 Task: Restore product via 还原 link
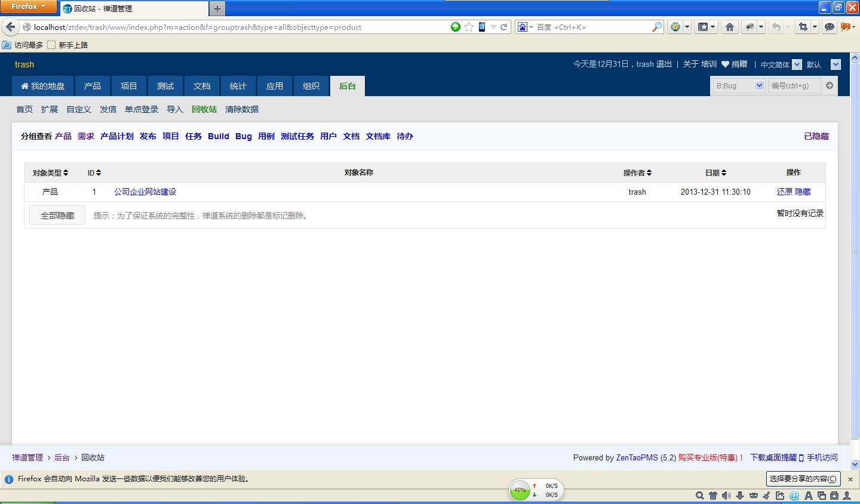coord(785,192)
